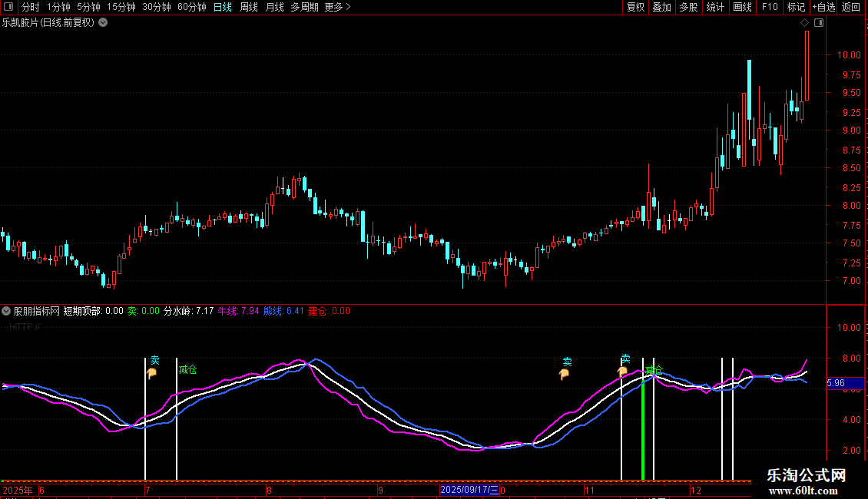Expand the 更多 periods menu
Viewport: 868px width, 499px height.
coord(338,7)
